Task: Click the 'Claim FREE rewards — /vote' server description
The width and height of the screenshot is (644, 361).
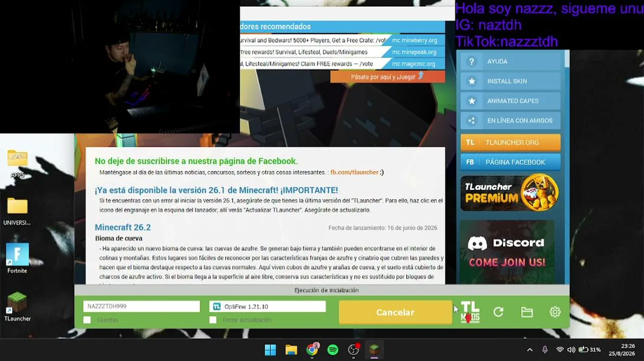Action: pos(307,64)
